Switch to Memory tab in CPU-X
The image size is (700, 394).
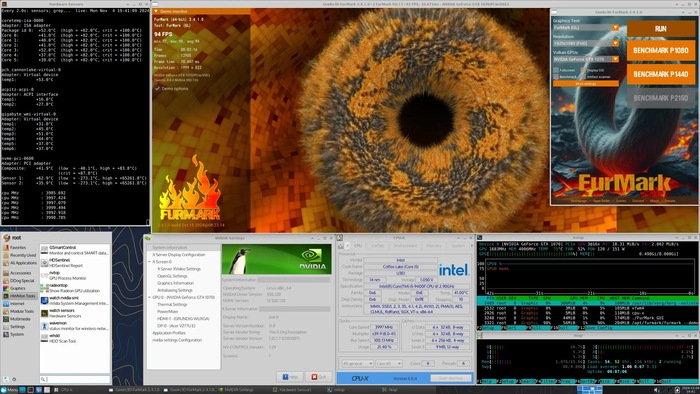(433, 246)
